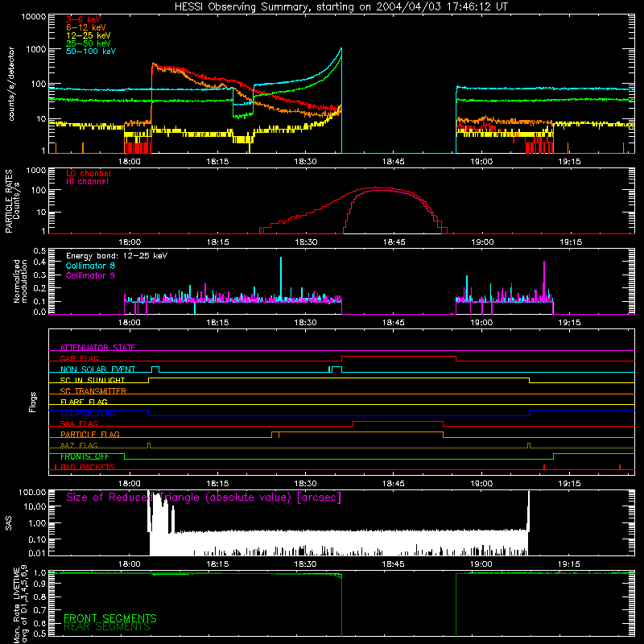Viewport: 644px width, 644px height.
Task: Select the BAD PACKETS flag label
Action: click(x=88, y=467)
